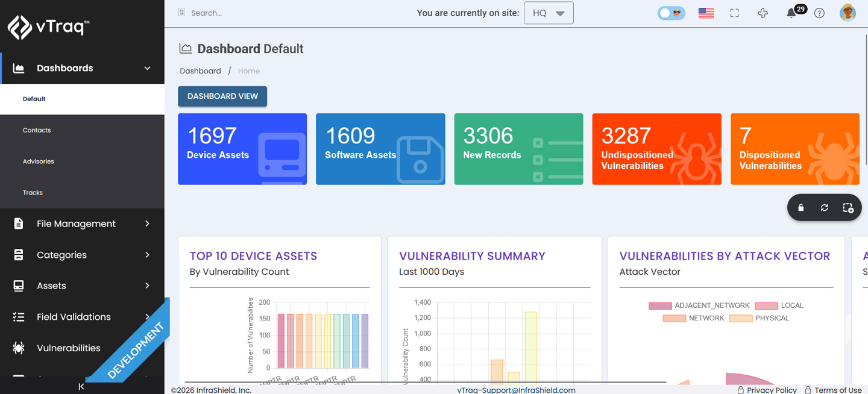Toggle NETWORK legend entry in chart
Image resolution: width=868 pixels, height=394 pixels.
click(693, 318)
